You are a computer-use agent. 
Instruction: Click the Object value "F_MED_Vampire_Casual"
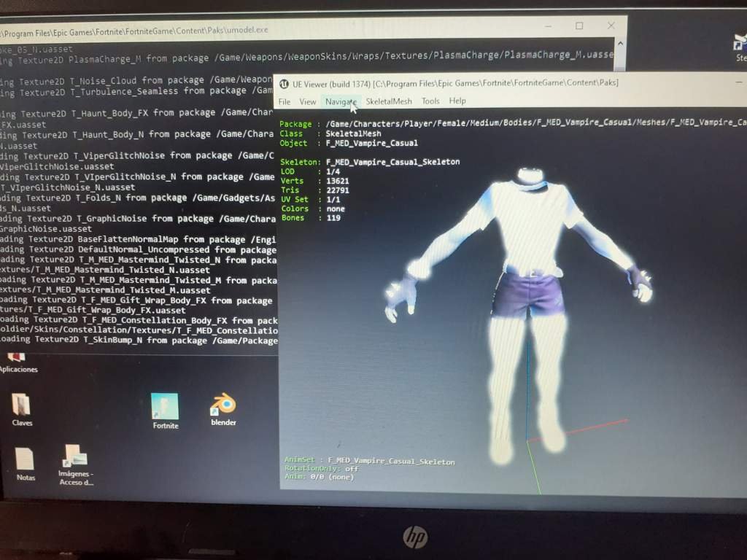pos(371,143)
